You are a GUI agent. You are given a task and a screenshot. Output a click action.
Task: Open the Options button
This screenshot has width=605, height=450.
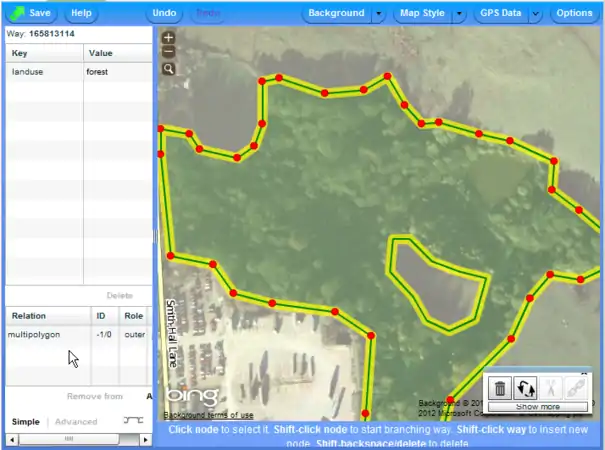(574, 14)
